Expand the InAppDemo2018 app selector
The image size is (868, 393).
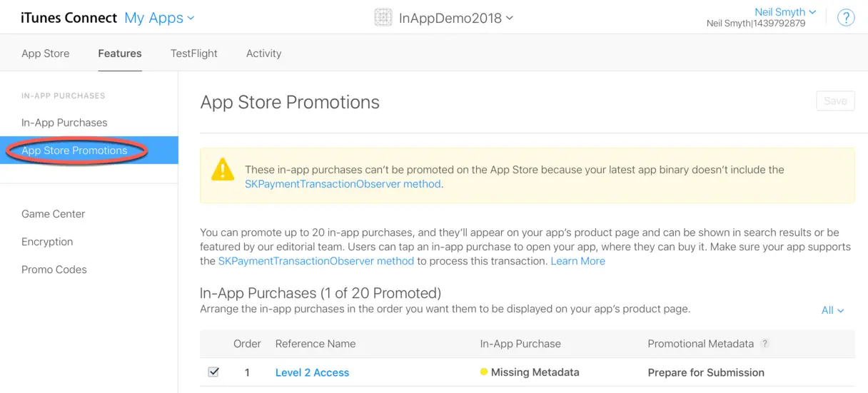pos(455,18)
